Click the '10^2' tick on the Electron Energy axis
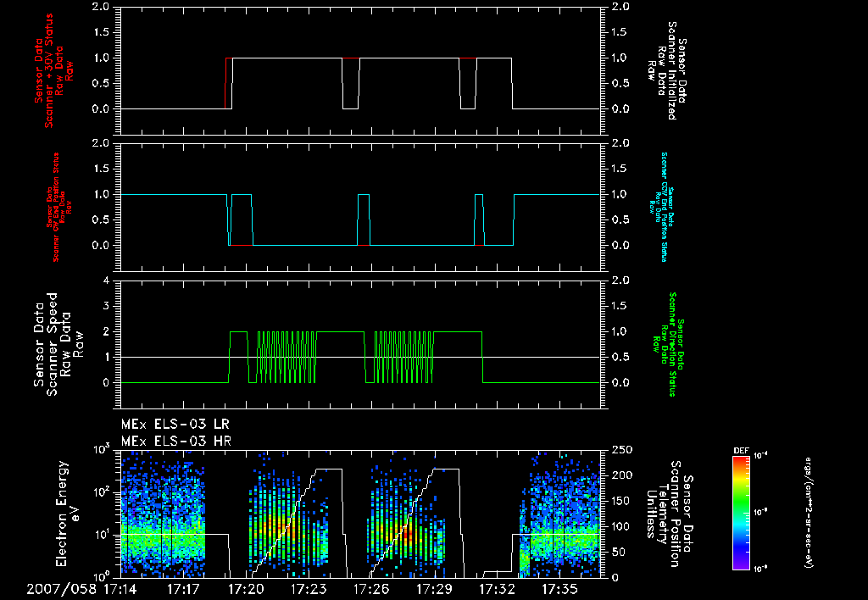Screen dimensions: 868x600 100,492
